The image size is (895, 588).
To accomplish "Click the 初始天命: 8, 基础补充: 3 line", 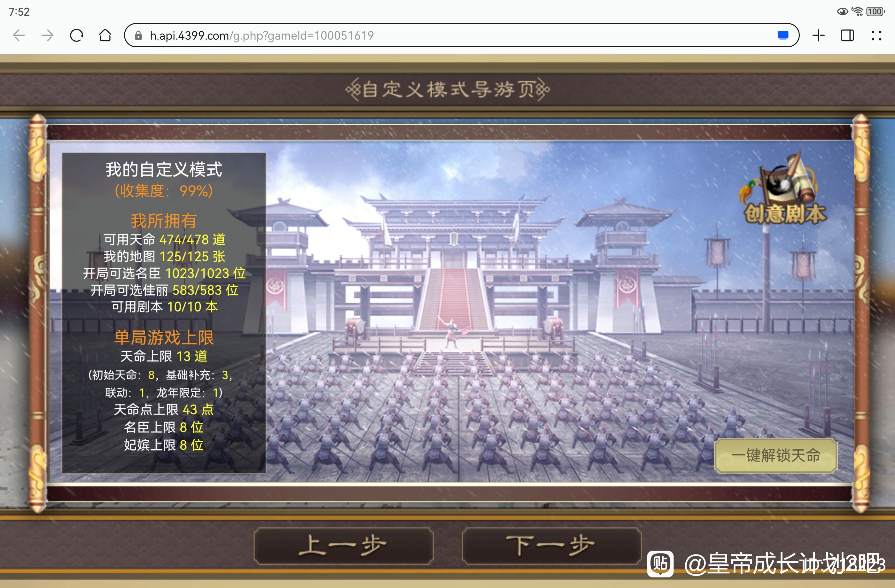I will tap(160, 375).
